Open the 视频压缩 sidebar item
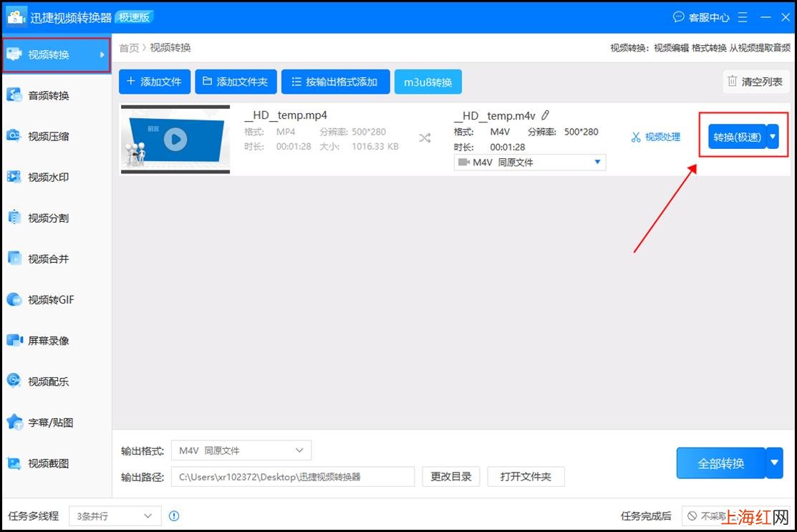 tap(57, 136)
